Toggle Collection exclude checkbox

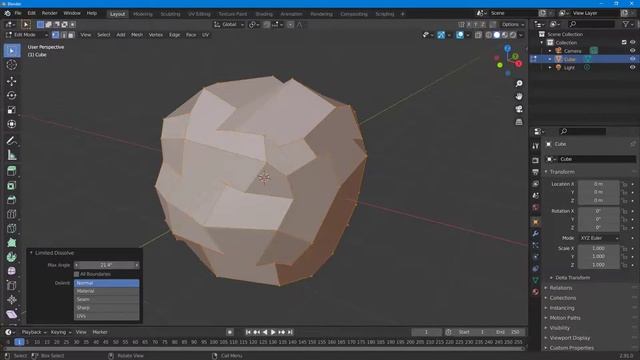[x=624, y=42]
